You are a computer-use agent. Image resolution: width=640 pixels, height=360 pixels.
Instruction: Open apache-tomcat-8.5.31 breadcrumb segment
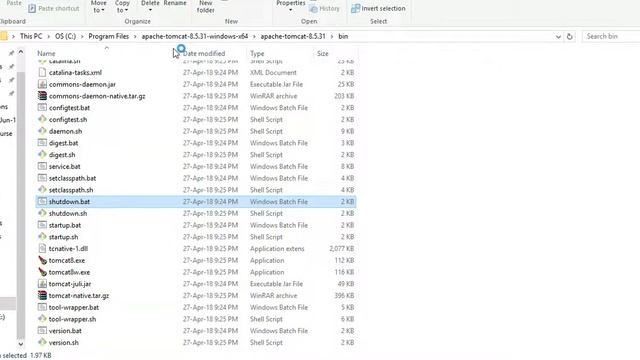(x=293, y=36)
